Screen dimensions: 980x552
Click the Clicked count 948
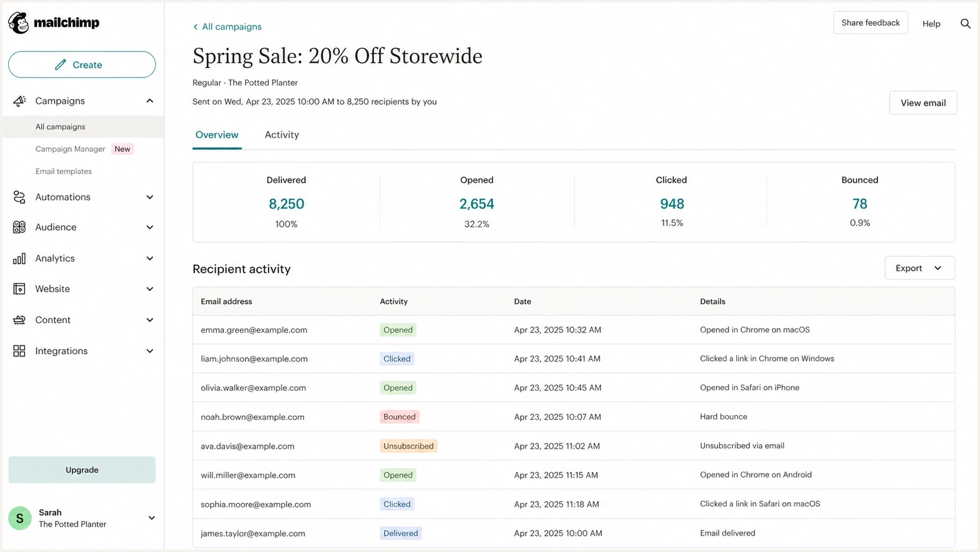(x=672, y=204)
